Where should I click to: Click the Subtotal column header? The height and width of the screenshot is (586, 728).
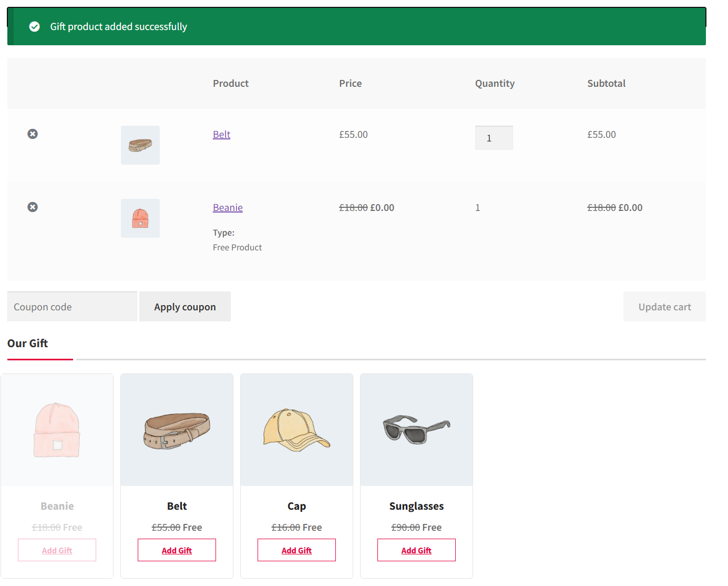click(x=606, y=84)
